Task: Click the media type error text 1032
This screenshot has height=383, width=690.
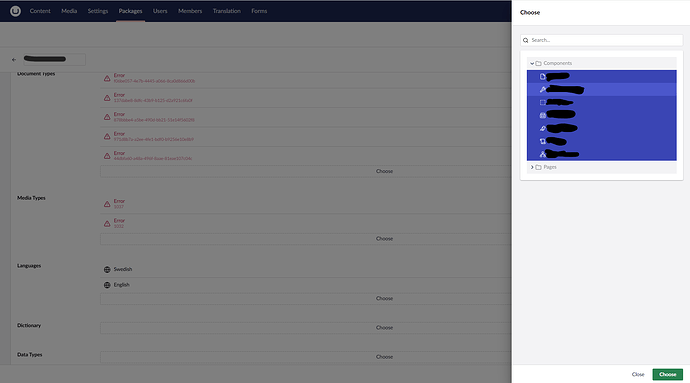Action: (x=119, y=226)
